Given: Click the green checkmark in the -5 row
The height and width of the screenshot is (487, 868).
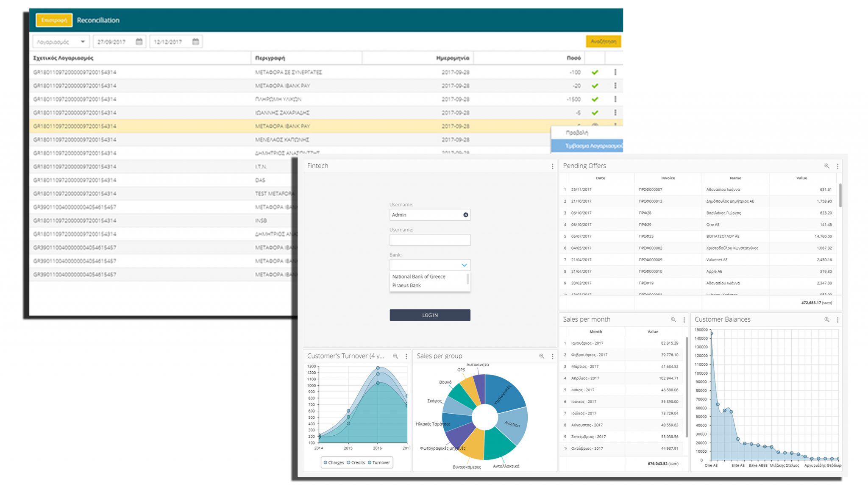Looking at the screenshot, I should [595, 113].
